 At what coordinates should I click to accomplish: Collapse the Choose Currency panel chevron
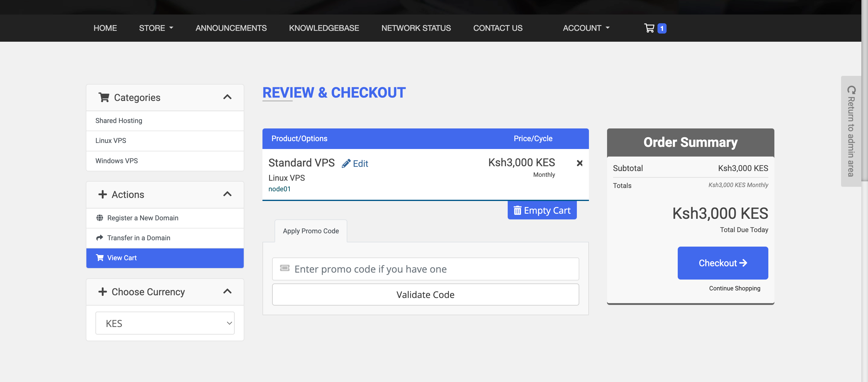click(x=227, y=291)
